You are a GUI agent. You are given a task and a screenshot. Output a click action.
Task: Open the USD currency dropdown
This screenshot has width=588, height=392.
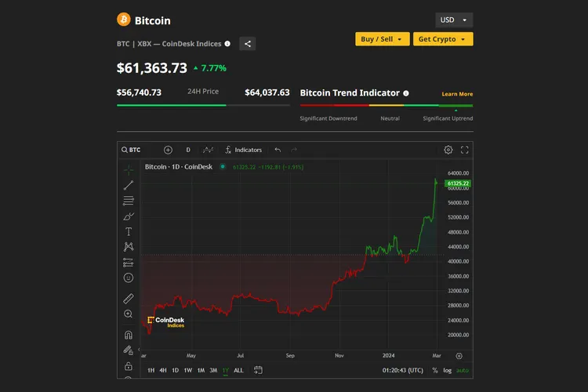454,20
